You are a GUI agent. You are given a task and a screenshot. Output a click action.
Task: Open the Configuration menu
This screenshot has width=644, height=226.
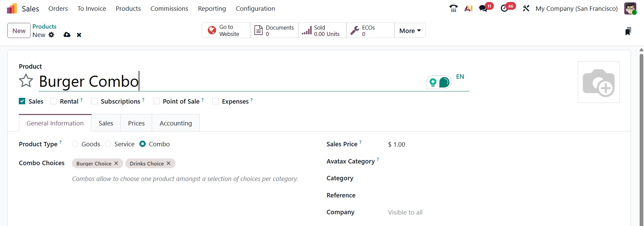click(255, 8)
